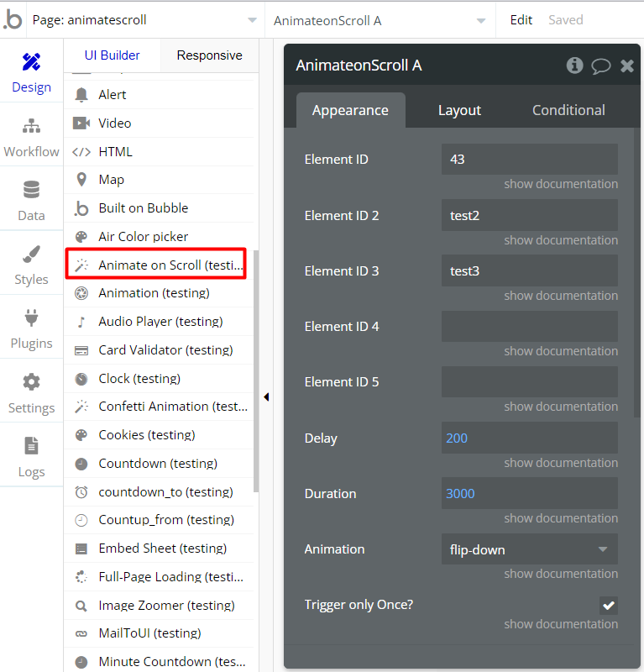Close the AnimateonScroll A property panel
Viewport: 644px width, 672px height.
click(627, 66)
